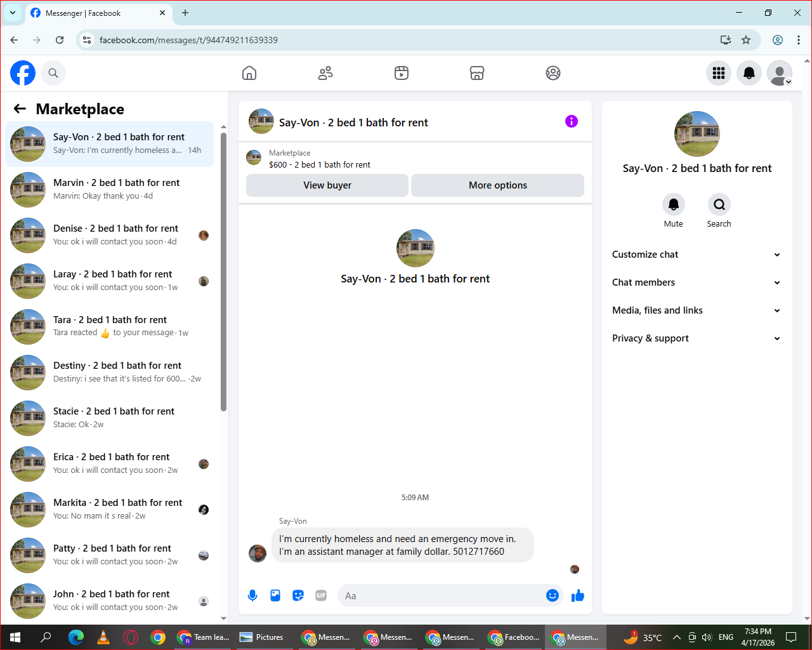Expand Media, files and links section
This screenshot has height=650, width=812.
coord(697,310)
